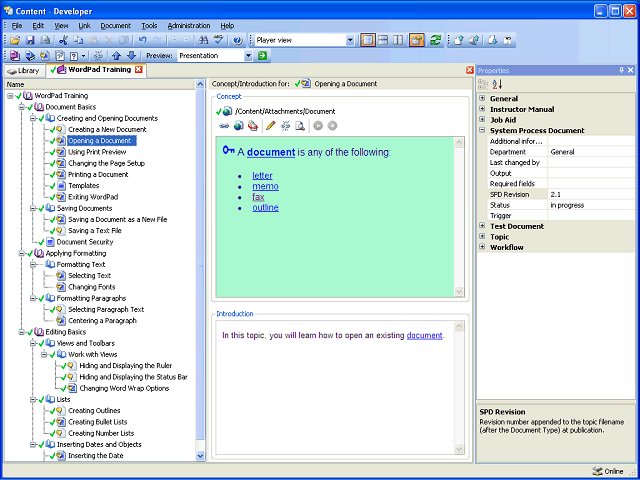Click the Copy icon in toolbar
The width and height of the screenshot is (640, 480).
pos(78,40)
